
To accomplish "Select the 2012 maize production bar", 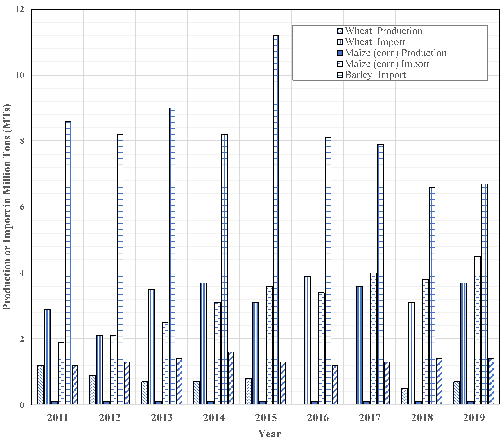I will (106, 403).
